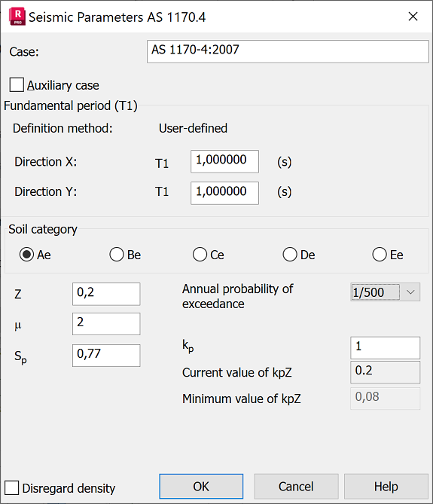Enable the Auxiliary case checkbox

point(17,85)
